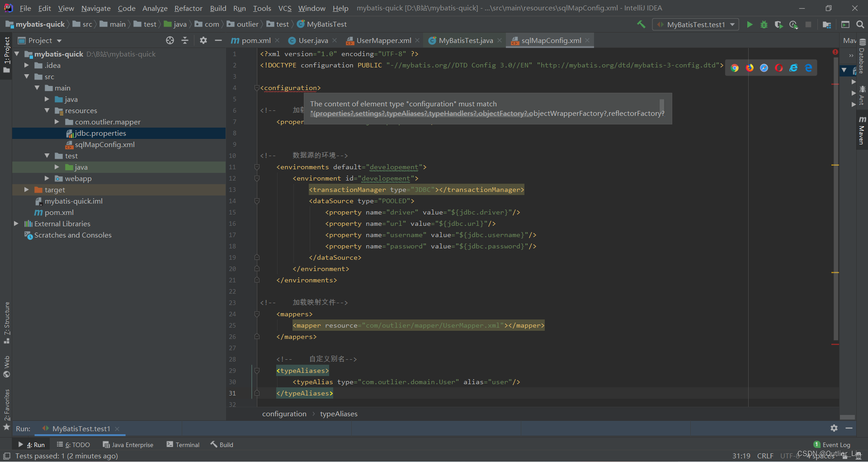This screenshot has width=868, height=462.
Task: Run with coverage icon in toolbar
Action: (778, 24)
